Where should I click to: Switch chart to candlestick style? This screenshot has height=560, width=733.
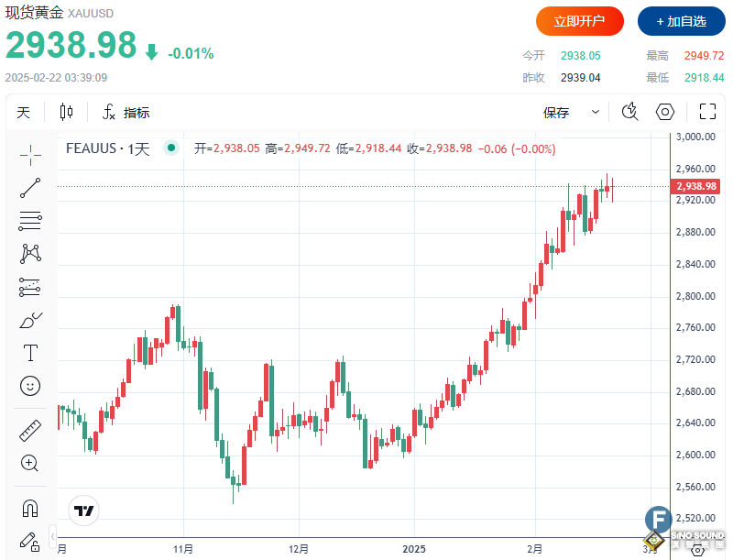point(65,112)
